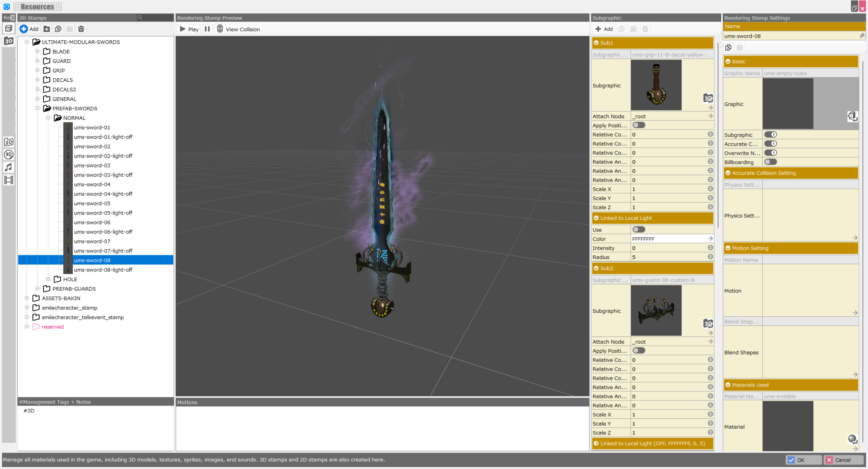
Task: Select the 2D stamps sidebar icon
Action: (x=9, y=142)
